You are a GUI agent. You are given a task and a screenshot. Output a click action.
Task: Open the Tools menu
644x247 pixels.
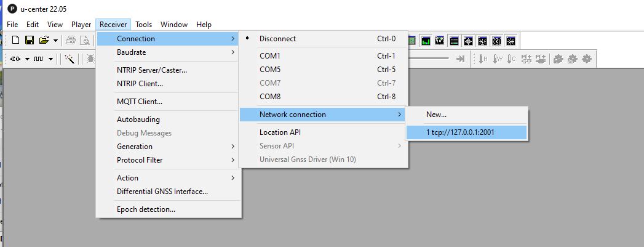(x=144, y=25)
